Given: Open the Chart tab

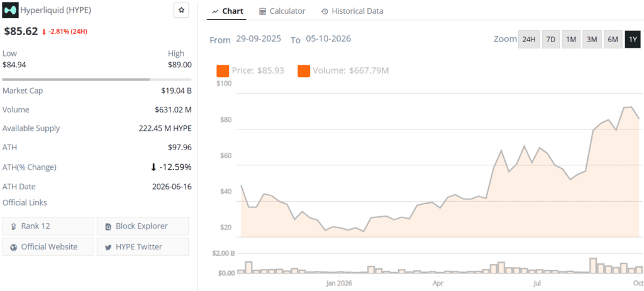Looking at the screenshot, I should click(227, 11).
